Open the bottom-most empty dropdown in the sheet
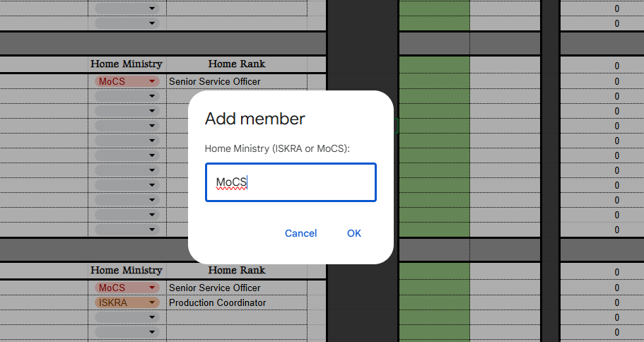Viewport: 644px width, 342px height. (127, 332)
